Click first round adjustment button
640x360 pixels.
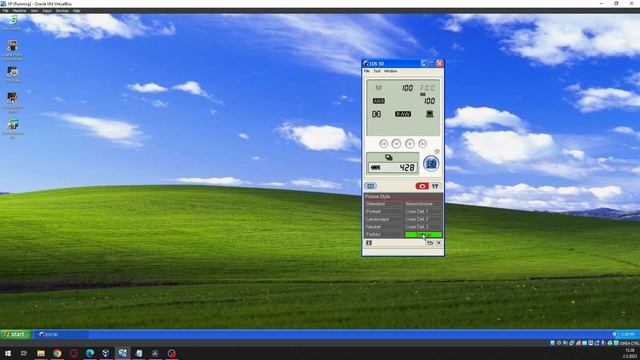tap(383, 144)
